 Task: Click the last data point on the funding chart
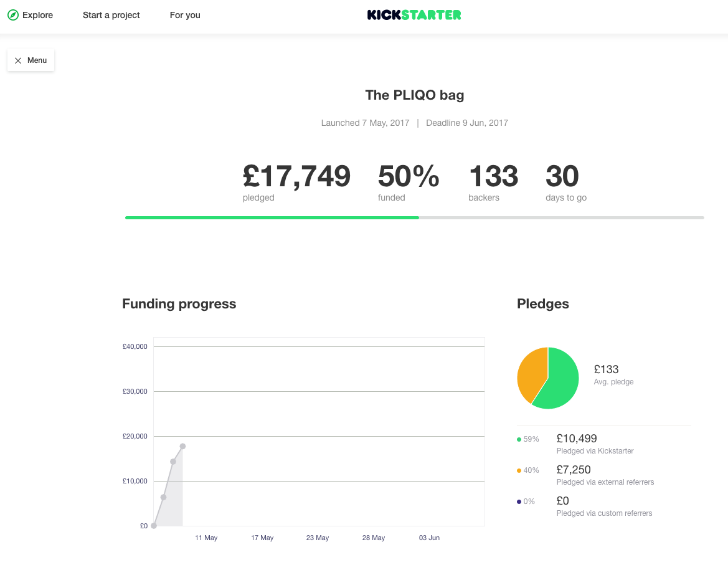coord(182,446)
